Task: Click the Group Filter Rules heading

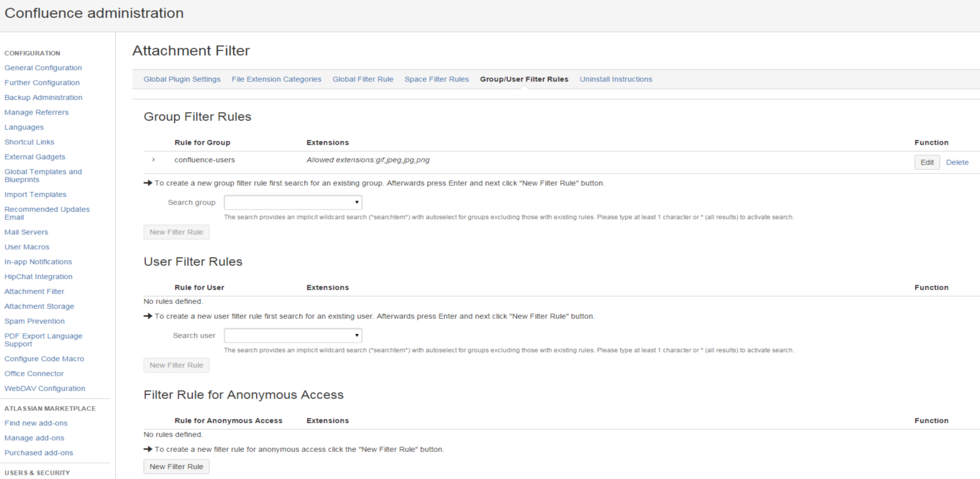Action: coord(197,117)
